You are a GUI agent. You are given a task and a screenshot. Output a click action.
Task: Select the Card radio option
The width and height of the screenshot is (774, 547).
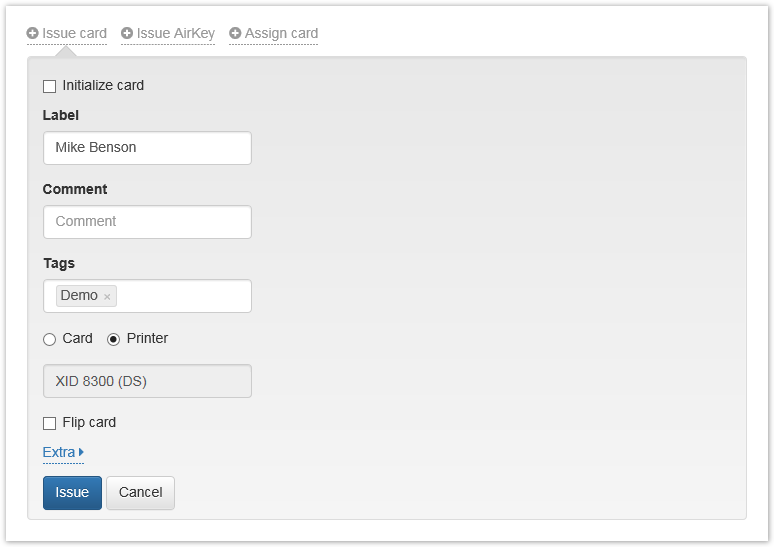coord(50,339)
